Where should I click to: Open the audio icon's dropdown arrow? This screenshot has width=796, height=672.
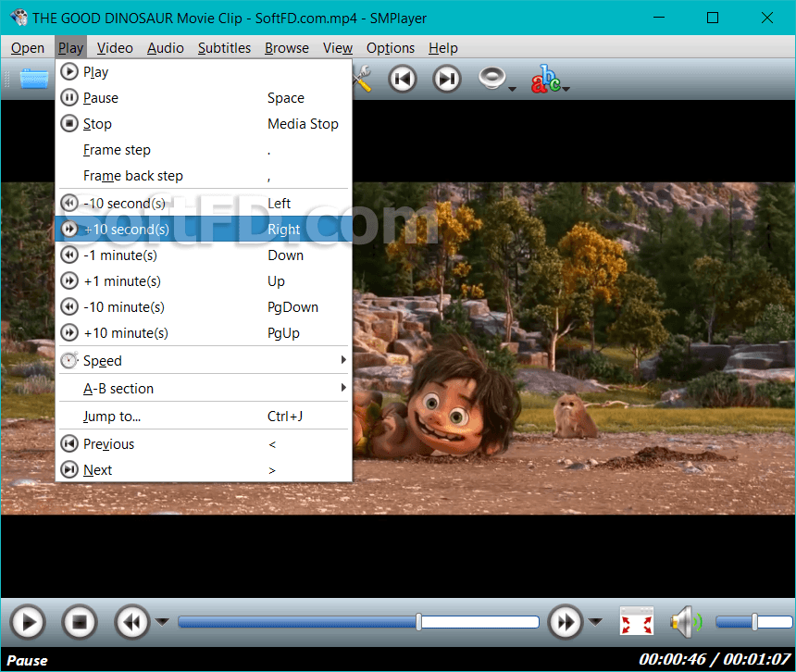coord(512,89)
